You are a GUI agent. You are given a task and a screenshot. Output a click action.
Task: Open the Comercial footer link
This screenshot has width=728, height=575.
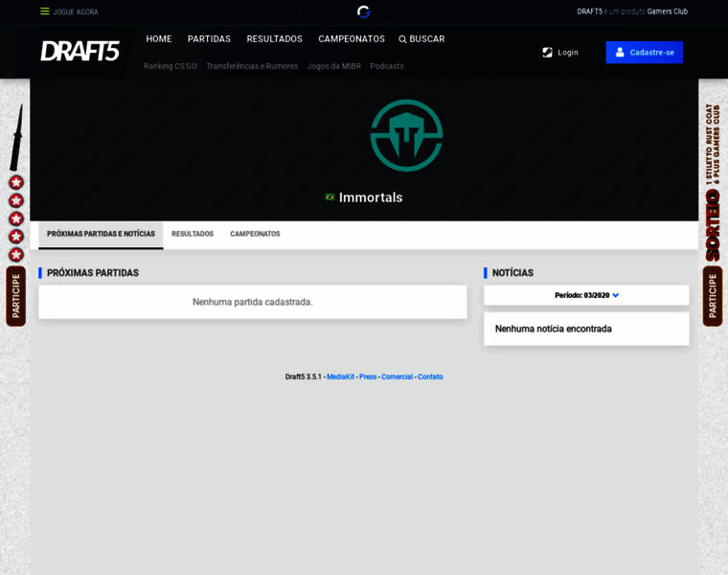tap(397, 377)
